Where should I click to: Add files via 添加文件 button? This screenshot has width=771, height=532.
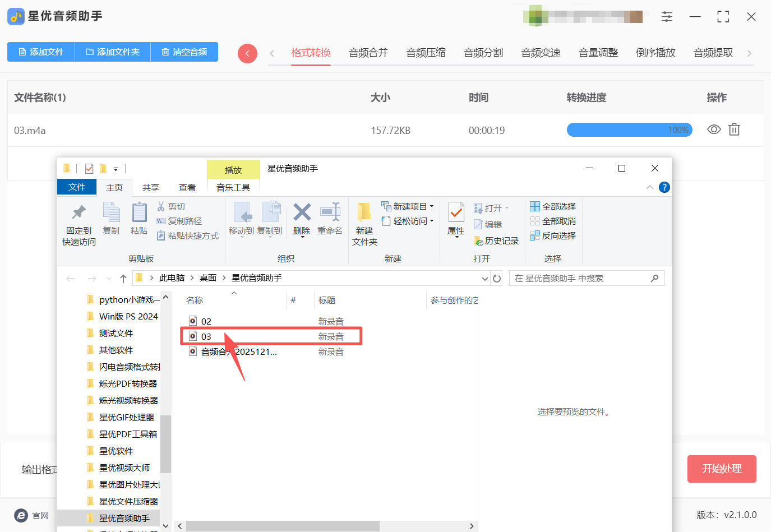(x=41, y=51)
